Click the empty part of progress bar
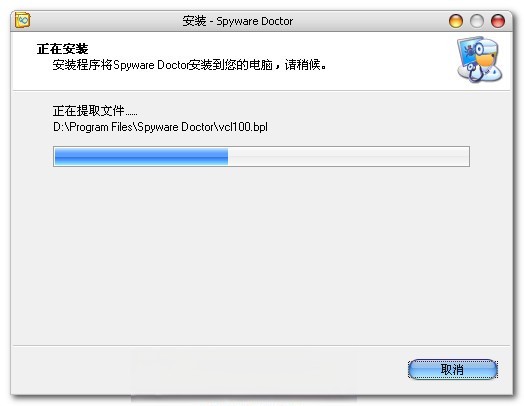This screenshot has height=406, width=524. (348, 156)
